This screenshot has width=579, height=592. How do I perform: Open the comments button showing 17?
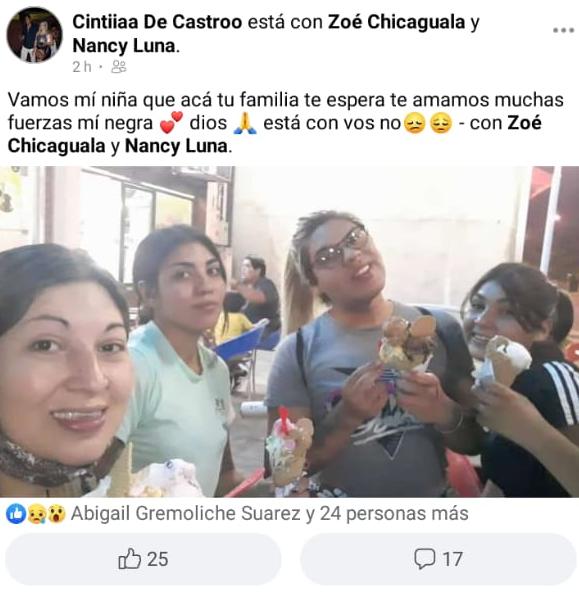438,559
